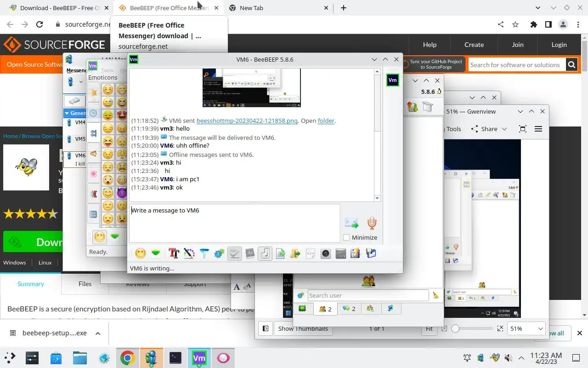This screenshot has width=588, height=368.
Task: Click Join on SourceForge
Action: 518,45
